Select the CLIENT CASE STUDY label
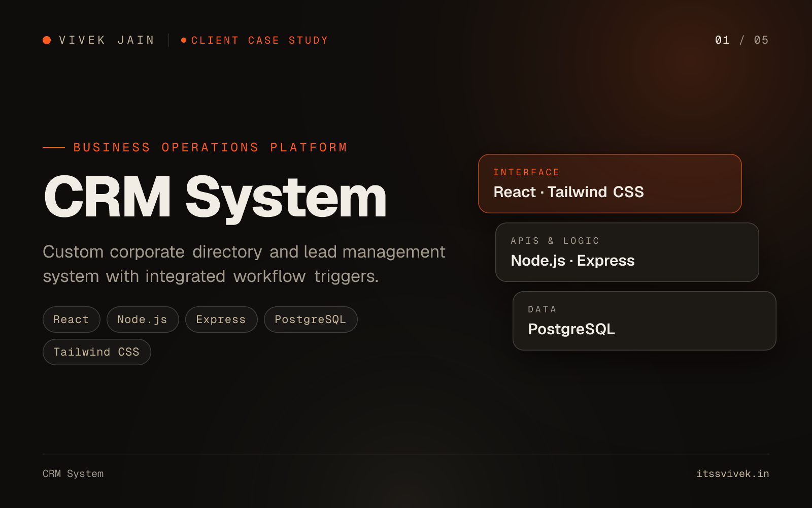Screen dimensions: 812x508 (259, 40)
